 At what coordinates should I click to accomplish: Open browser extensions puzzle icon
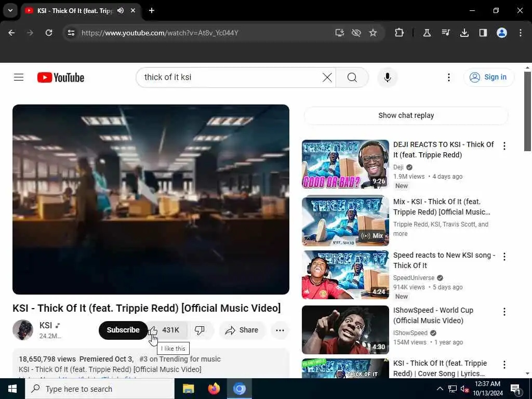coord(400,33)
